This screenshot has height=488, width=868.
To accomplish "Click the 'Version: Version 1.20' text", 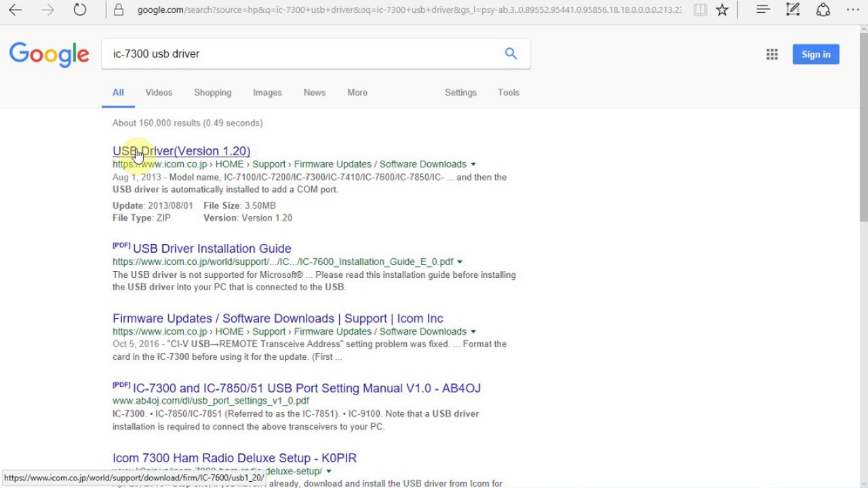I will click(248, 218).
